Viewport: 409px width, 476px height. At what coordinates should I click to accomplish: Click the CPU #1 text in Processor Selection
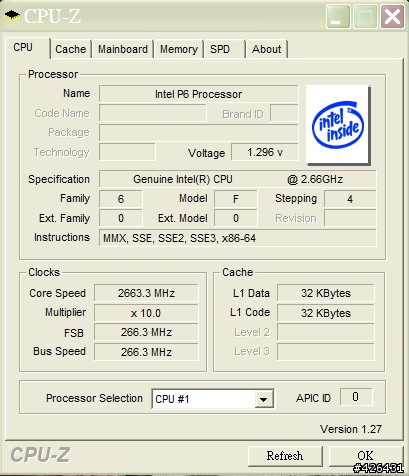(x=172, y=399)
